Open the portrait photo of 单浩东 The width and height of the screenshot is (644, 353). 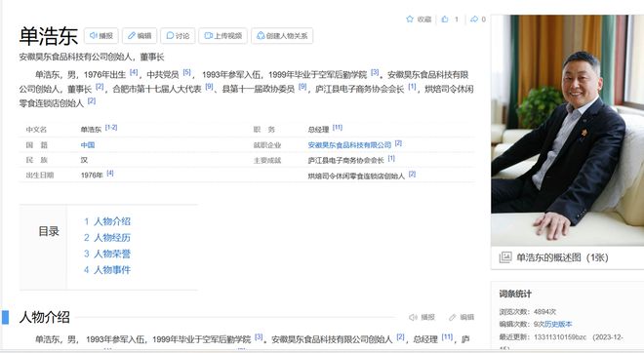point(567,130)
